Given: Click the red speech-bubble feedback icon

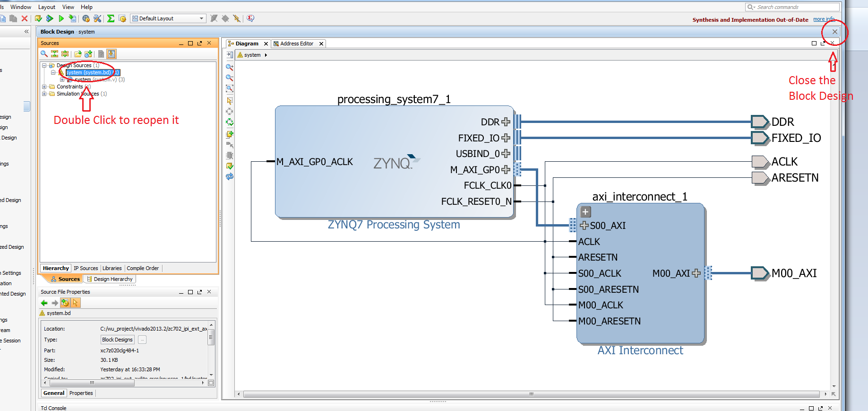Looking at the screenshot, I should coord(250,18).
